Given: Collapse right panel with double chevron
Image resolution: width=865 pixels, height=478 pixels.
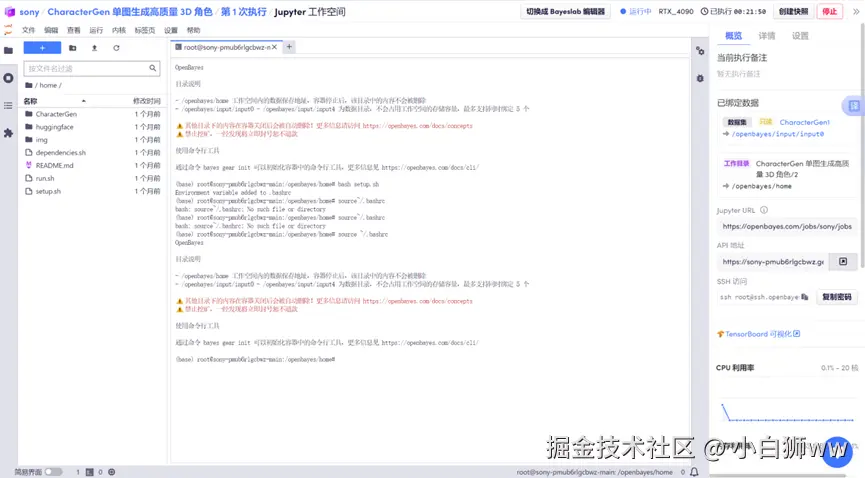Looking at the screenshot, I should click(x=856, y=12).
